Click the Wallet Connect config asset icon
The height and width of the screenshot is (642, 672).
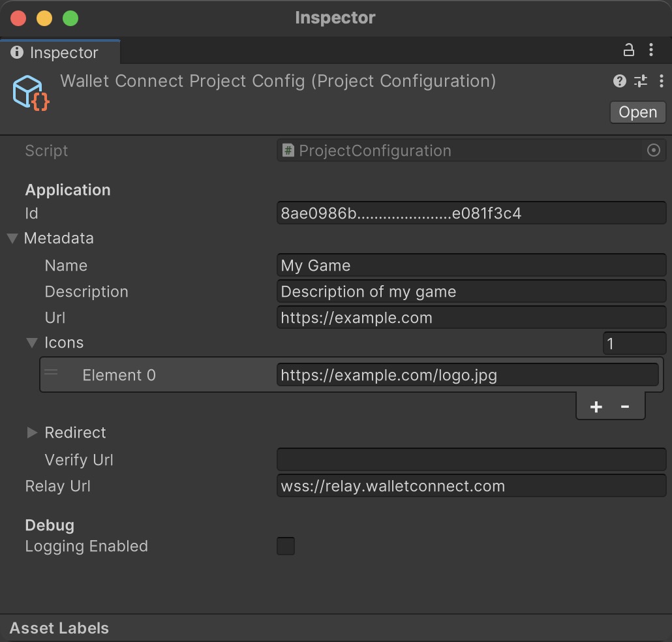tap(31, 93)
